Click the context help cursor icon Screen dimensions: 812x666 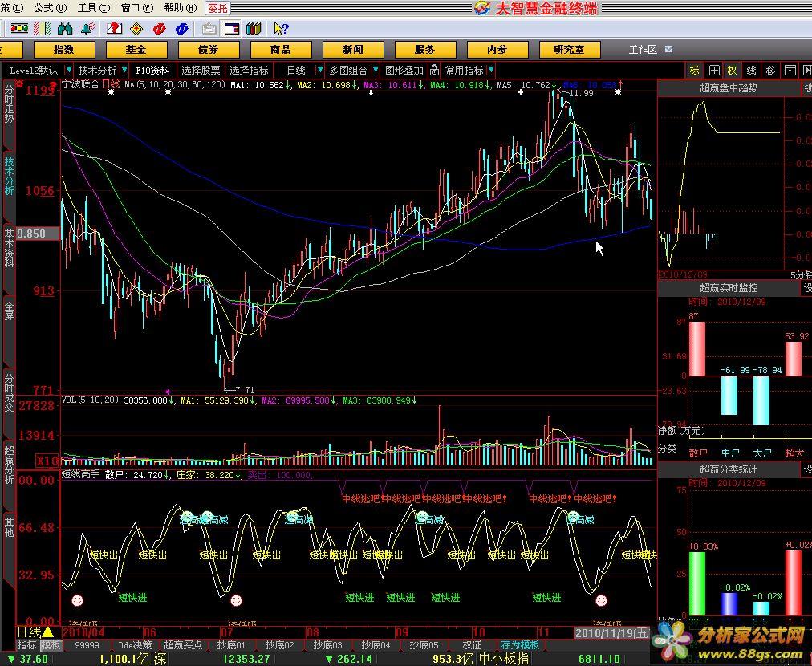(281, 28)
